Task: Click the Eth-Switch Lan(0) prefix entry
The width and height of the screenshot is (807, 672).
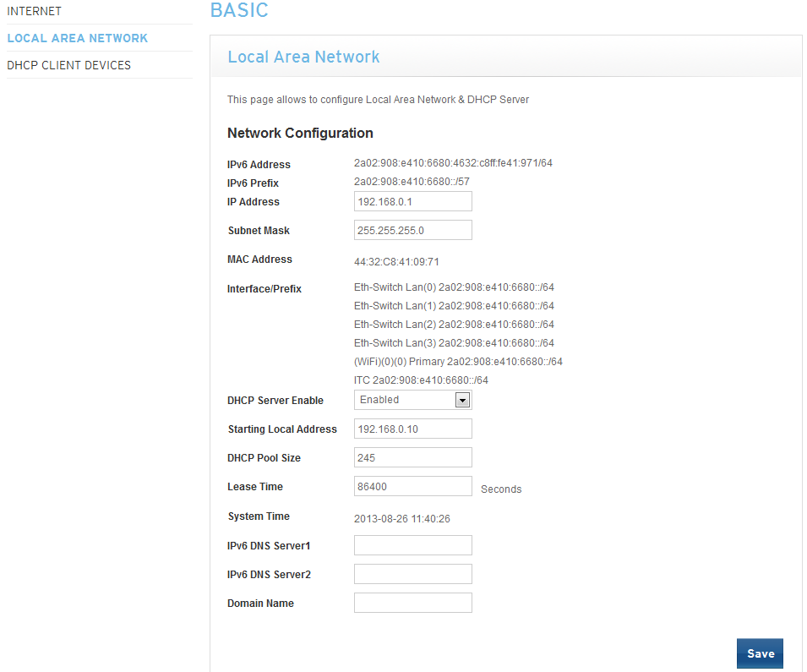Action: tap(454, 287)
